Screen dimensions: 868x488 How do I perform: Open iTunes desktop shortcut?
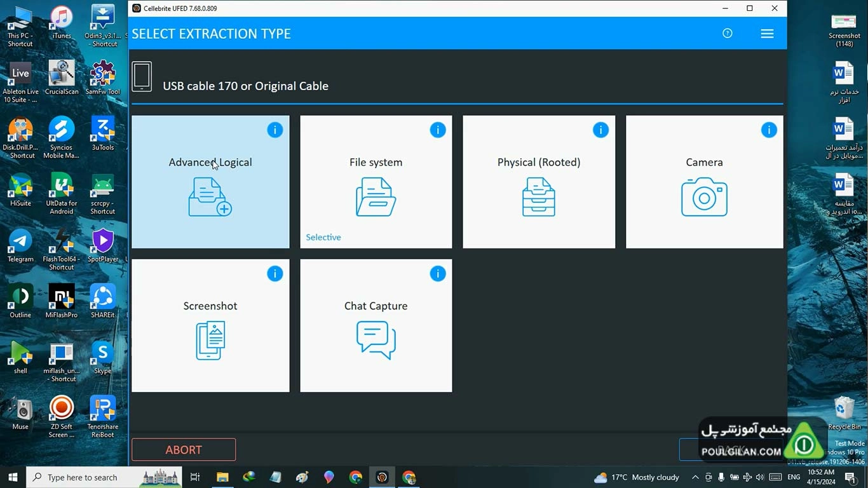pyautogui.click(x=62, y=23)
